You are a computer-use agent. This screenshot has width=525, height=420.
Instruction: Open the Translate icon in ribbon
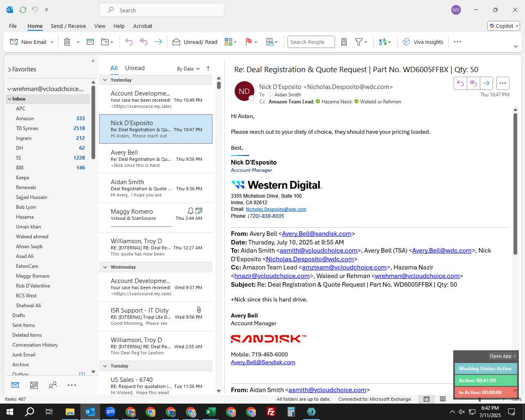[x=383, y=42]
